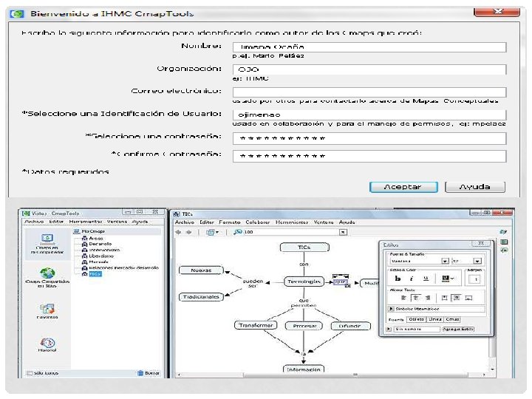Select the Liberalismo cmap in list
Screen dimensions: 532x399
point(98,256)
